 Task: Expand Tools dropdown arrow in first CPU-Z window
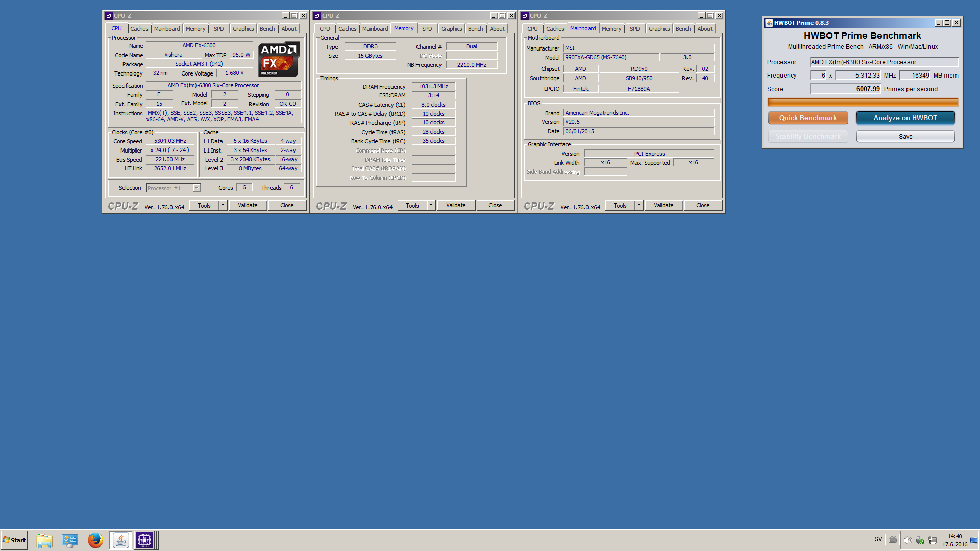pos(223,205)
